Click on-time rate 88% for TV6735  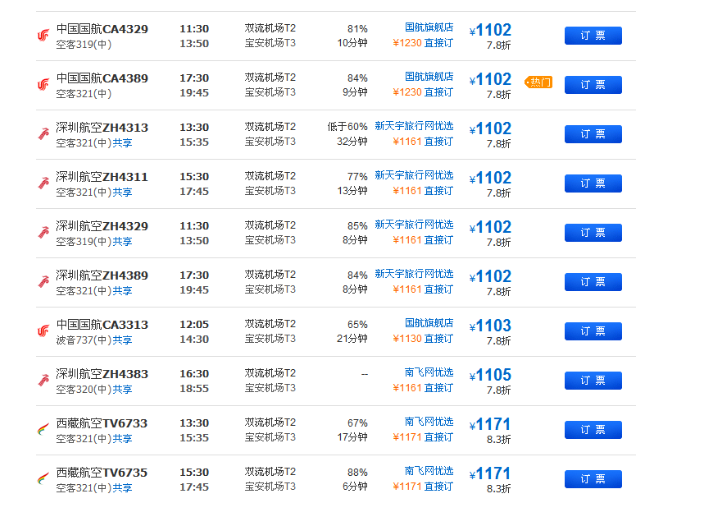point(357,472)
